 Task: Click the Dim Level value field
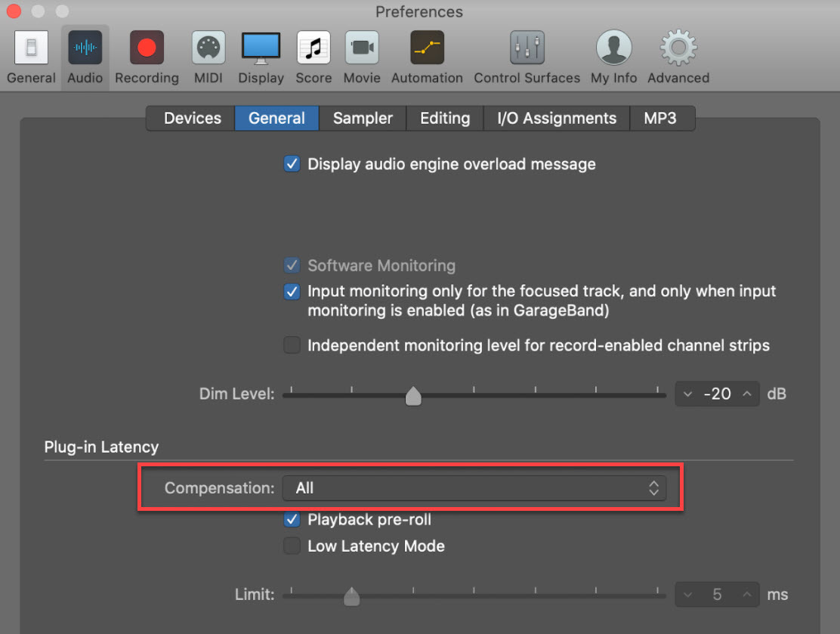click(x=717, y=394)
